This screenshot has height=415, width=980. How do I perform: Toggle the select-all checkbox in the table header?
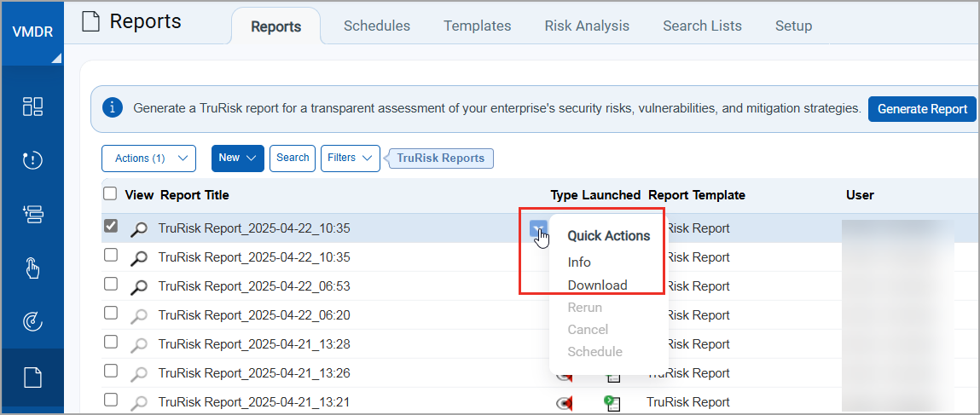tap(110, 193)
